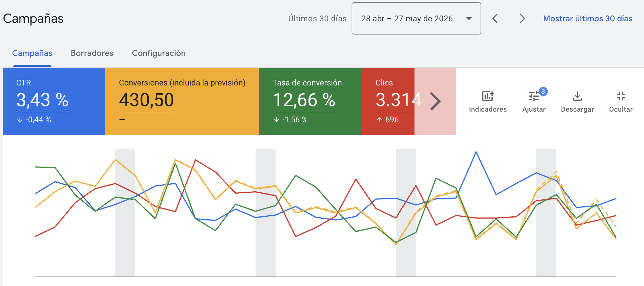The width and height of the screenshot is (644, 286).
Task: Click the 3,43 % CTR value
Action: pos(42,100)
